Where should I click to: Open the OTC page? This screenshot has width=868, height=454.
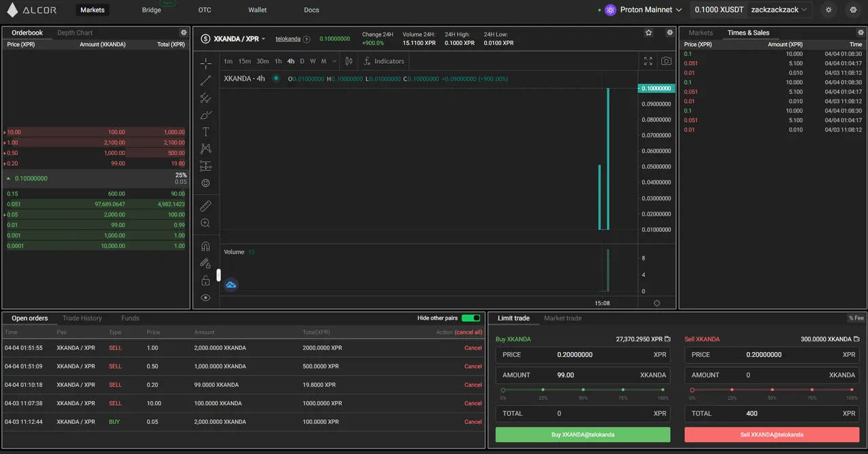coord(205,10)
